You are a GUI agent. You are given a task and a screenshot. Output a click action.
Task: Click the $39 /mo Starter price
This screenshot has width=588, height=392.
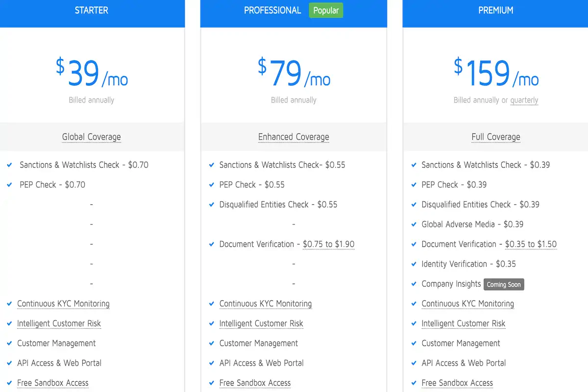click(92, 73)
